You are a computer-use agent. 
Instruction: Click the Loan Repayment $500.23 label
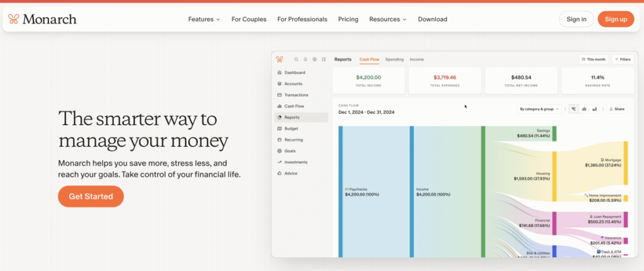click(603, 219)
